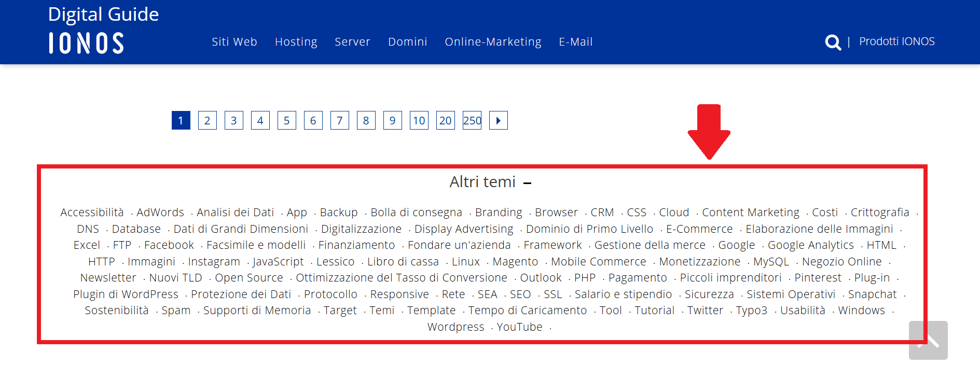
Task: Open the Server menu
Action: 352,41
